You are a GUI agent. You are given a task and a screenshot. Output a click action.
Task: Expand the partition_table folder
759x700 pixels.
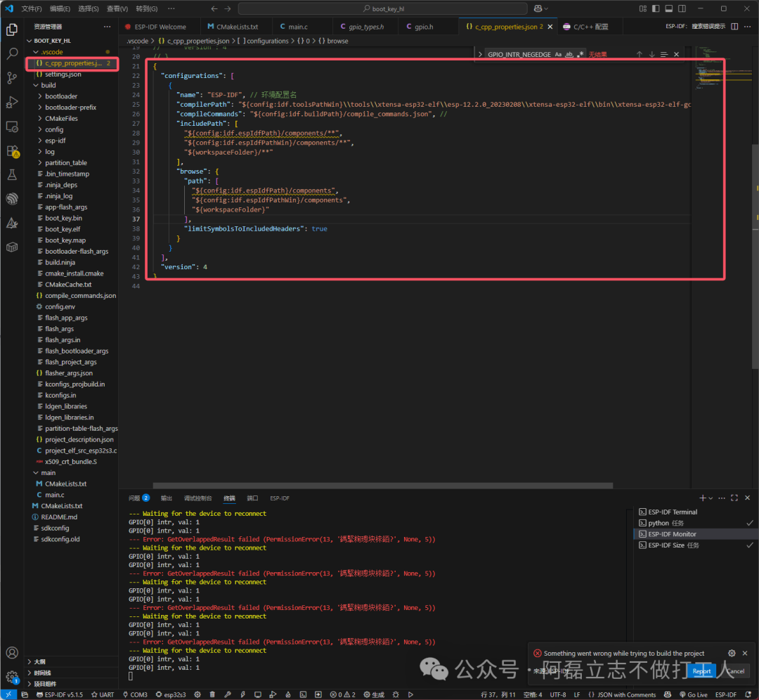click(40, 162)
